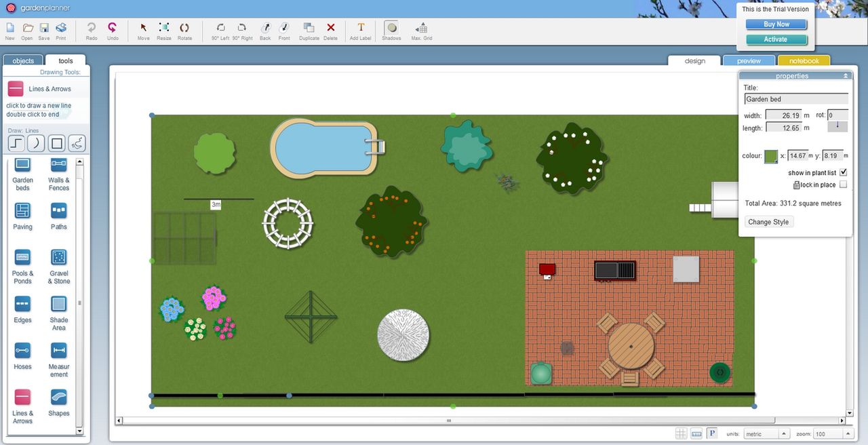Print the garden design
The height and width of the screenshot is (445, 868).
click(x=61, y=31)
